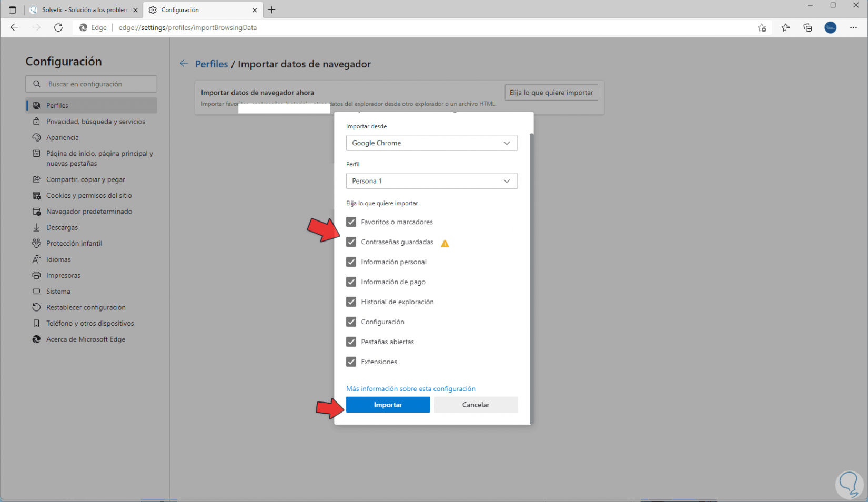Switch to the Solvetic tab
Viewport: 868px width, 502px height.
(x=84, y=10)
